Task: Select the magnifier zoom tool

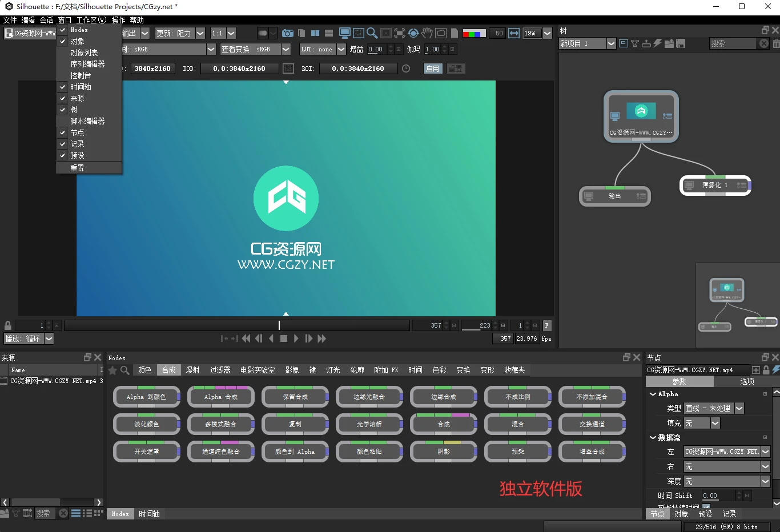Action: click(x=371, y=33)
